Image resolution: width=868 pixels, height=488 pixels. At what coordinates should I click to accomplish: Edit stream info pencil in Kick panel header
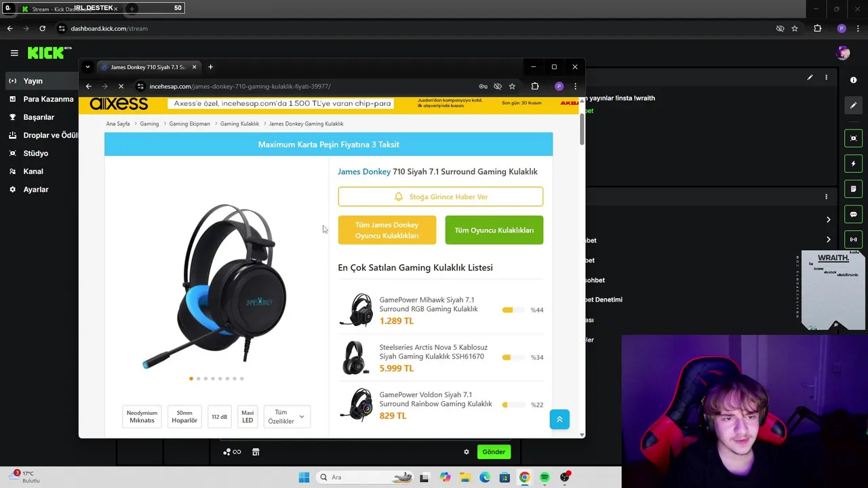[810, 77]
